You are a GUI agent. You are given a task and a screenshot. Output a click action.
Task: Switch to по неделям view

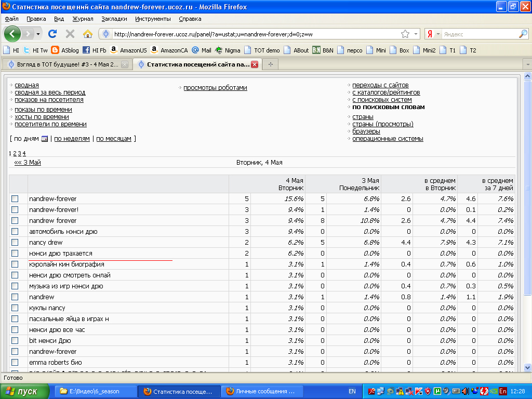coord(72,138)
